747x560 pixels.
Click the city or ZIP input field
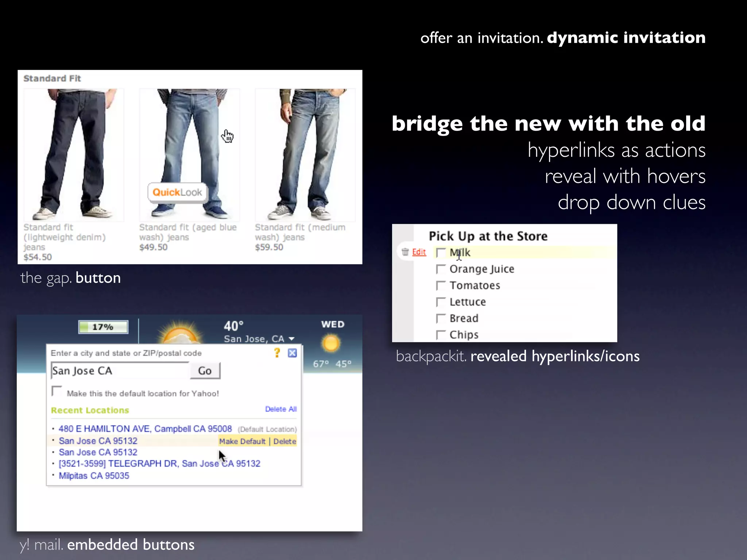point(120,371)
